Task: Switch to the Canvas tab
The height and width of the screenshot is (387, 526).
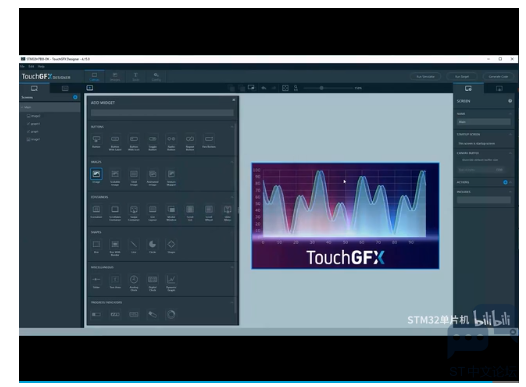Action: pos(94,76)
